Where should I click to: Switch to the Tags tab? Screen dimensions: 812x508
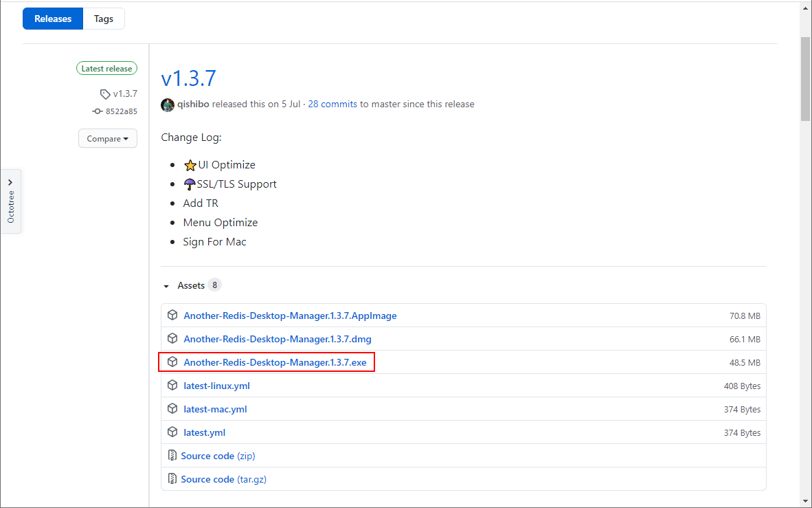[104, 19]
